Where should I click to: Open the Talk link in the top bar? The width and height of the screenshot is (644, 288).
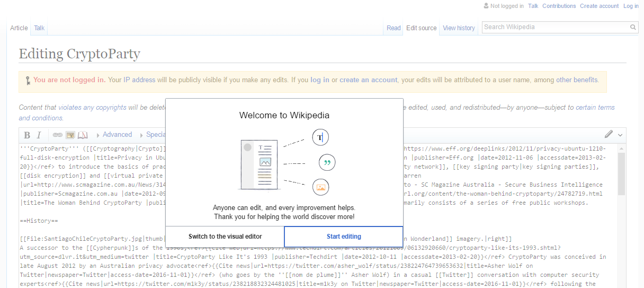pos(533,6)
